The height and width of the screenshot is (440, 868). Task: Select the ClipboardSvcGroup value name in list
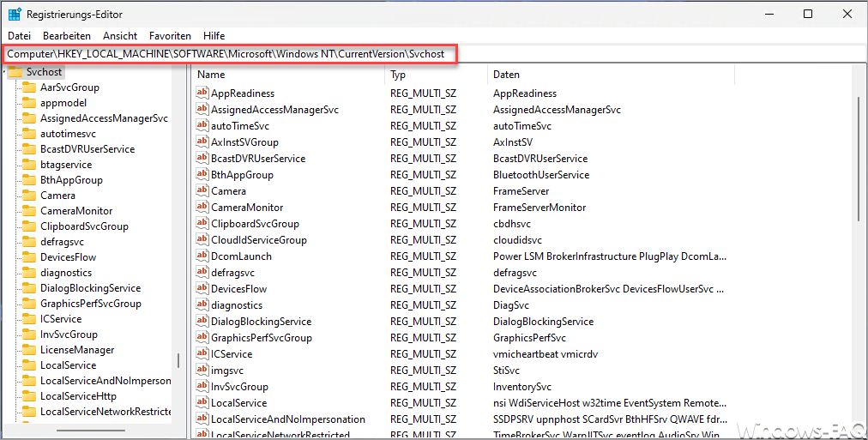point(256,224)
